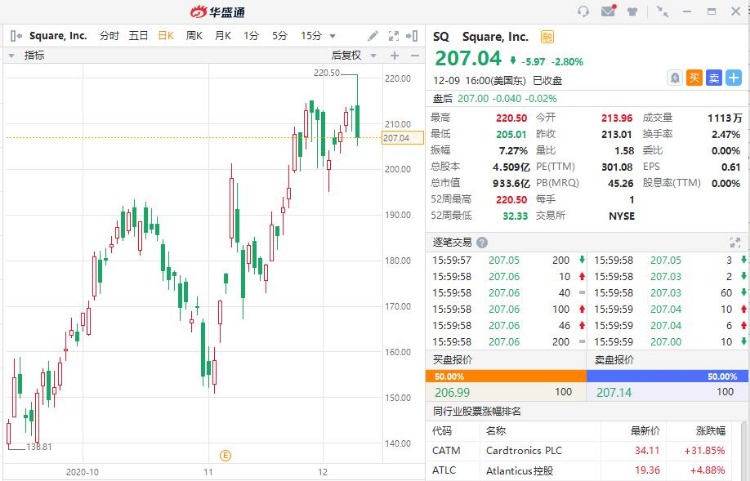Open customer service headset icon

[583, 11]
